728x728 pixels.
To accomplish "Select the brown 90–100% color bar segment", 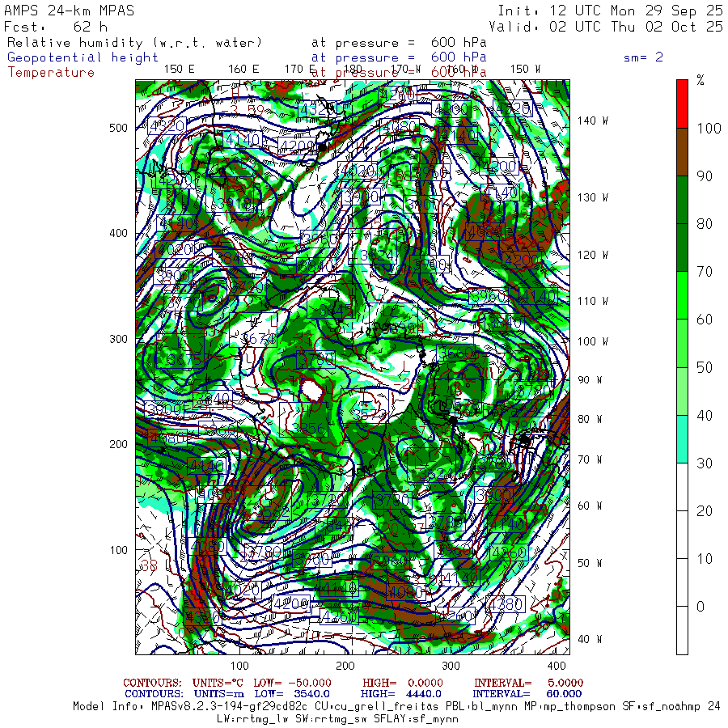I will point(682,151).
